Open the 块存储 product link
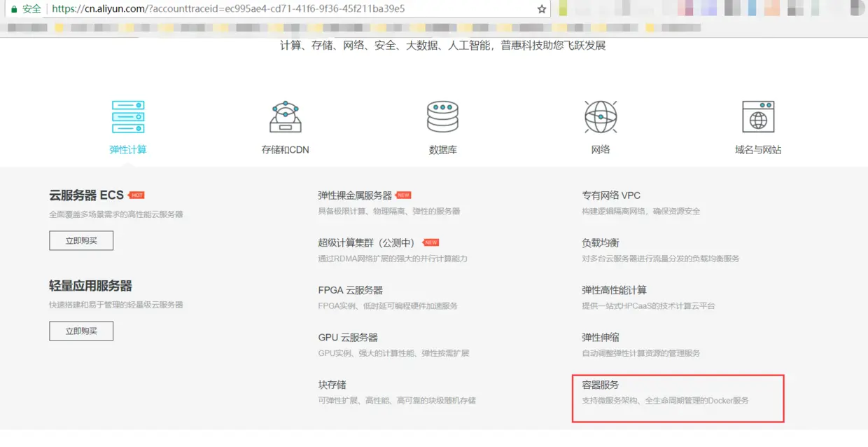Screen dimensions: 868x447 [x=332, y=385]
